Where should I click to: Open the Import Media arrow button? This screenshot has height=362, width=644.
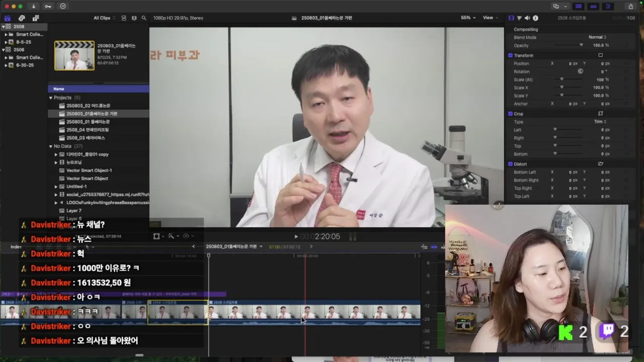(x=33, y=6)
